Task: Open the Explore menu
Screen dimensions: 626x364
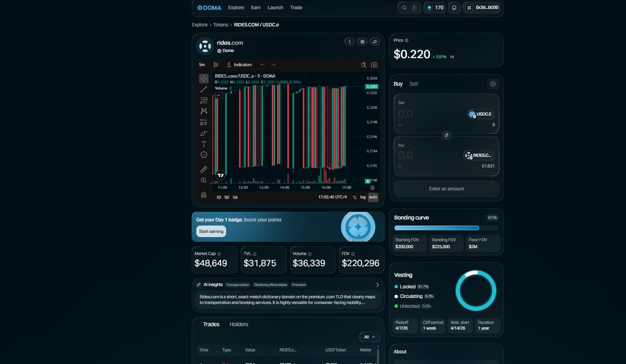Action: [236, 8]
